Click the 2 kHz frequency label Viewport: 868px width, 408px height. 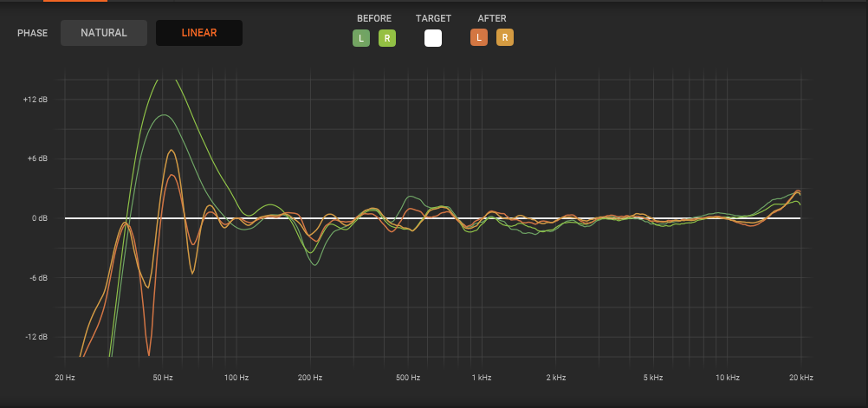click(556, 378)
